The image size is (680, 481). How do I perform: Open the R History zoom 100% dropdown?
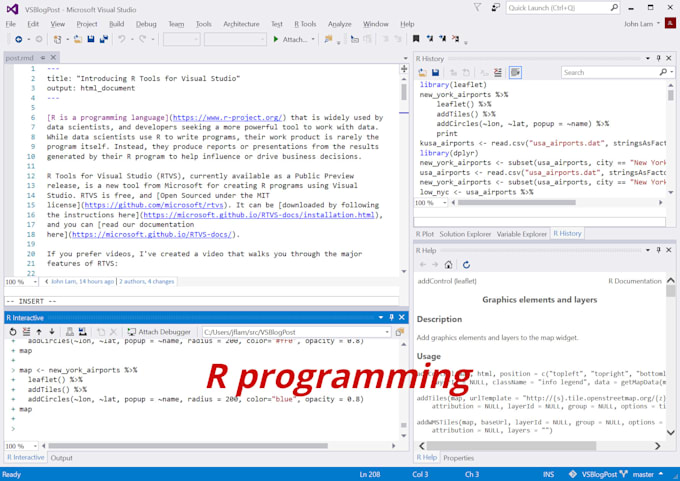click(x=444, y=203)
